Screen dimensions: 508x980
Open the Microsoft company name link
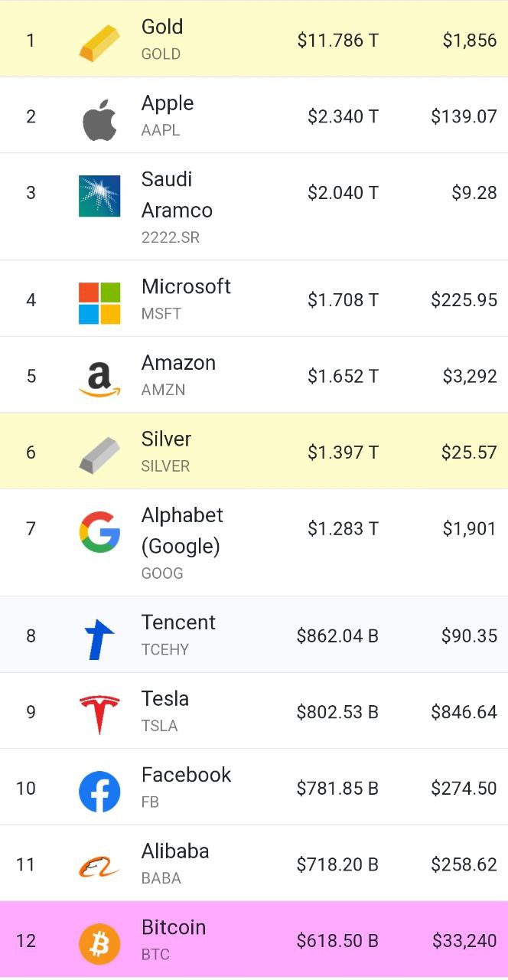coord(186,286)
